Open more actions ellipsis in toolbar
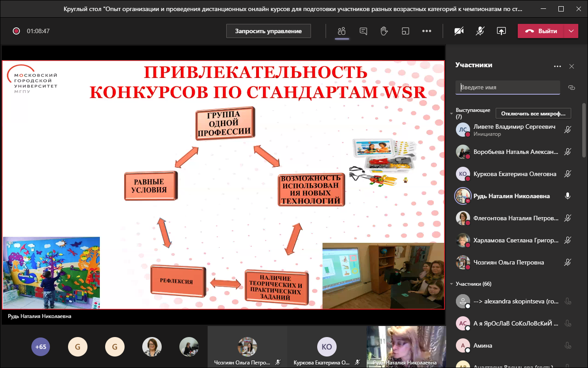This screenshot has width=588, height=368. point(426,31)
